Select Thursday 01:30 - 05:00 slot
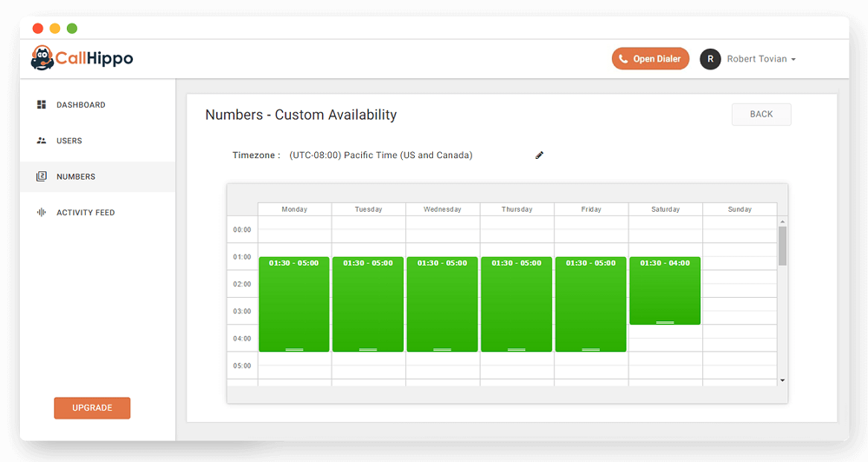868x462 pixels. [516, 304]
